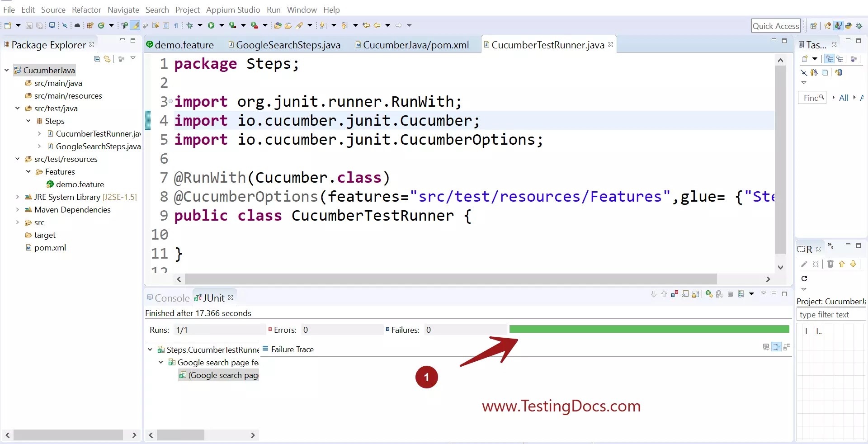Viewport: 868px width, 444px height.
Task: Open the Refactor menu
Action: pos(86,9)
